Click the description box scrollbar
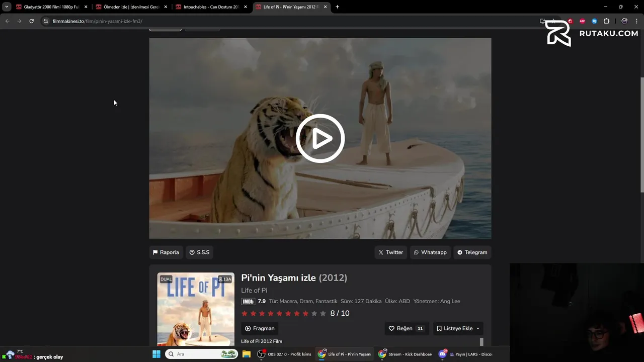 [481, 342]
